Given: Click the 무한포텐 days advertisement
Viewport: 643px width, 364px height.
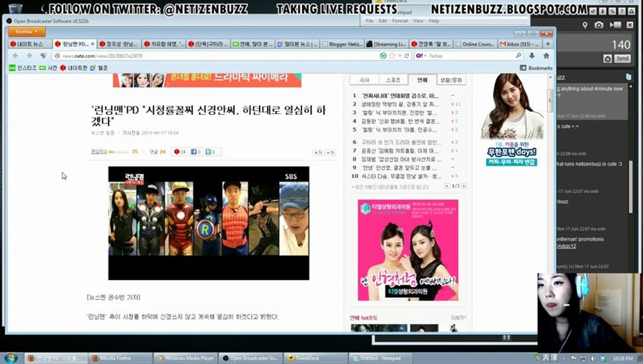Looking at the screenshot, I should (512, 120).
